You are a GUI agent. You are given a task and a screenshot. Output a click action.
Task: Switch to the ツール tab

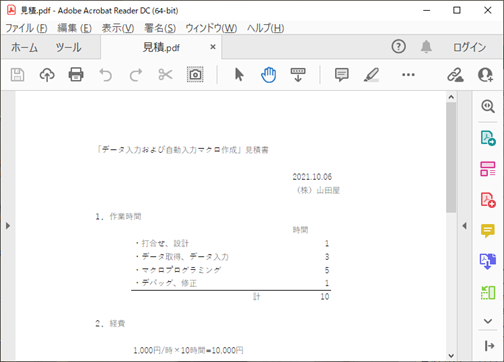(x=68, y=47)
